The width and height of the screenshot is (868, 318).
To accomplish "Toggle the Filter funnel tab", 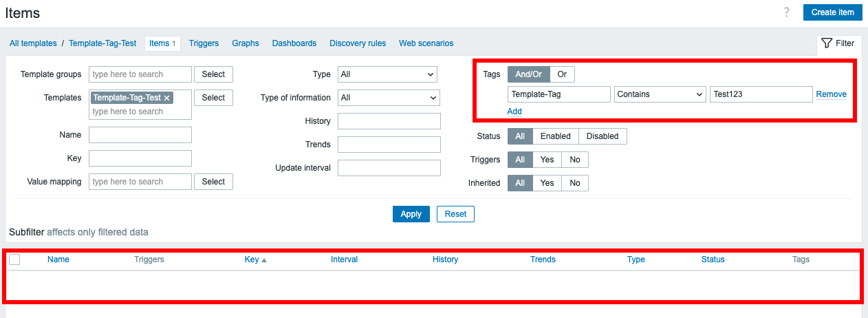I will (838, 43).
